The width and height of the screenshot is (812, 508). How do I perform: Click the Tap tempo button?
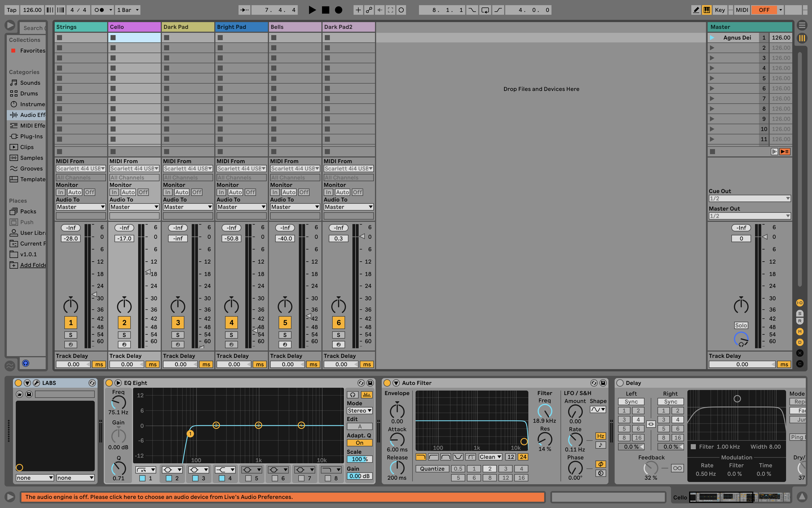pos(11,10)
